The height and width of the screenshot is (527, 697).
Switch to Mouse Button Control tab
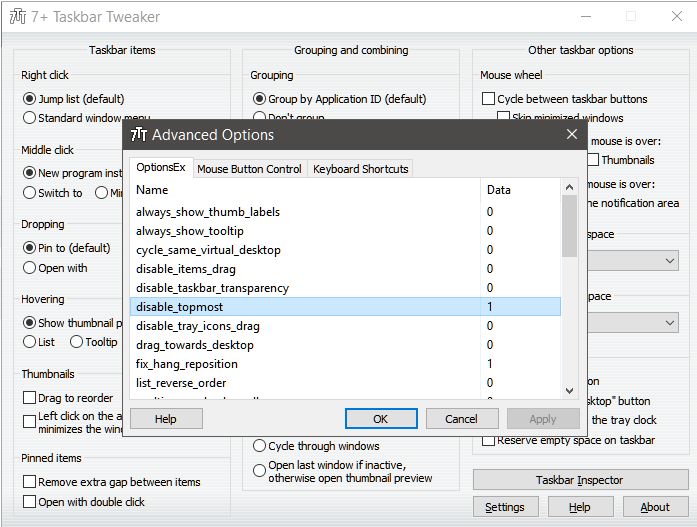[249, 169]
